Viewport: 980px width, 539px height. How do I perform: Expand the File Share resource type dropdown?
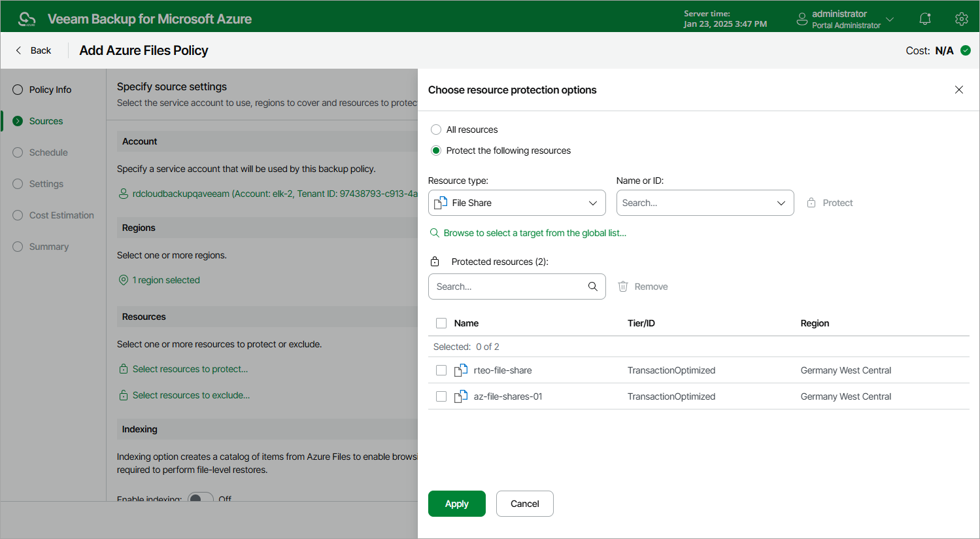[517, 203]
